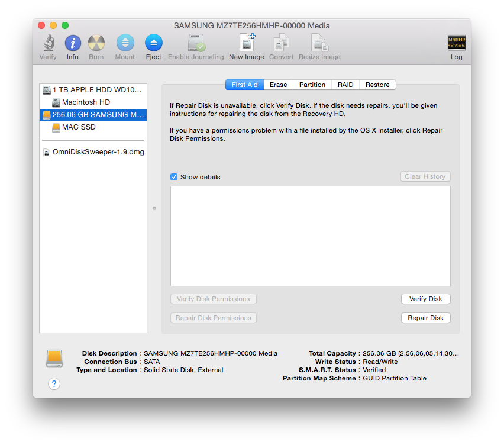Collapse the sidebar using the divider handle
This screenshot has height=445, width=504.
pyautogui.click(x=154, y=208)
